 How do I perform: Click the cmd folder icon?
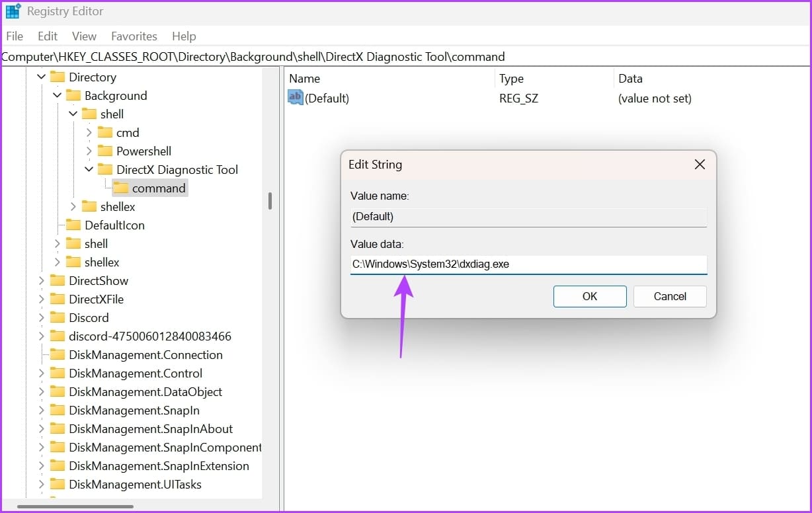[x=106, y=133]
